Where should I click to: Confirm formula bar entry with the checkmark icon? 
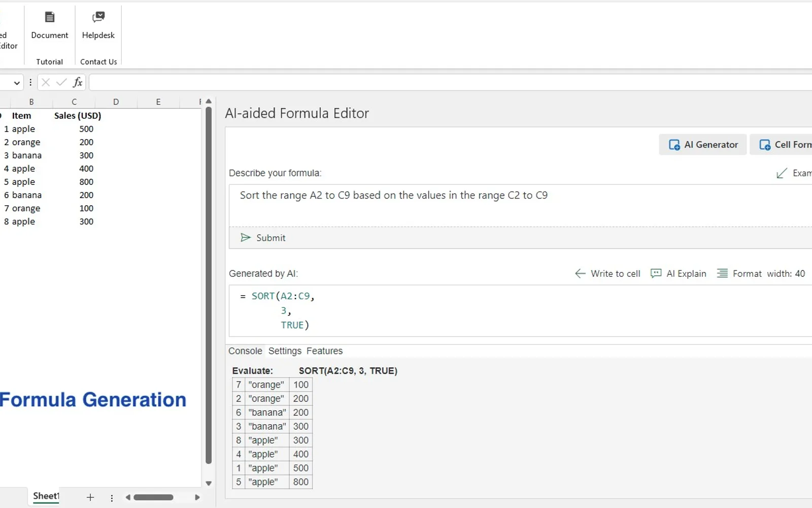tap(61, 82)
